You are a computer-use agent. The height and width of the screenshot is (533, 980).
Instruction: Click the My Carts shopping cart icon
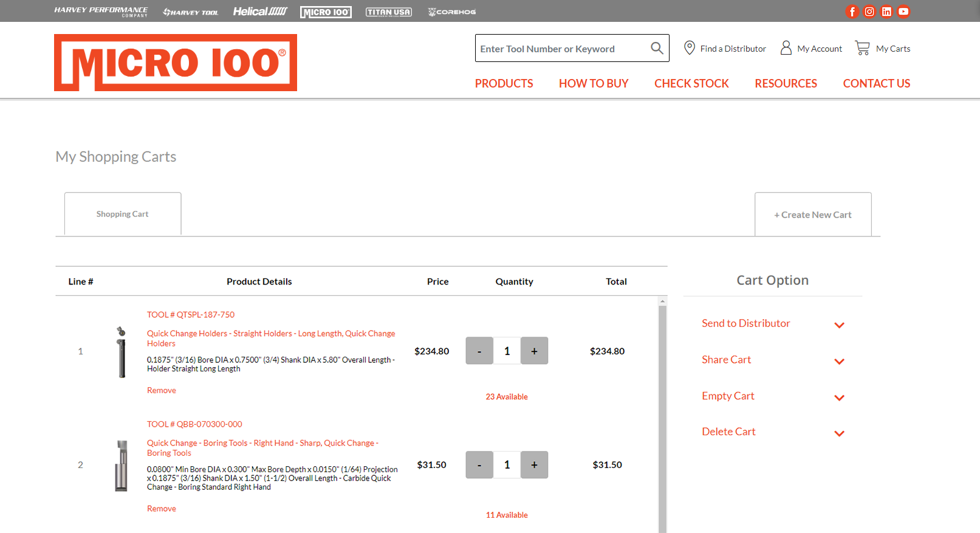click(x=862, y=48)
